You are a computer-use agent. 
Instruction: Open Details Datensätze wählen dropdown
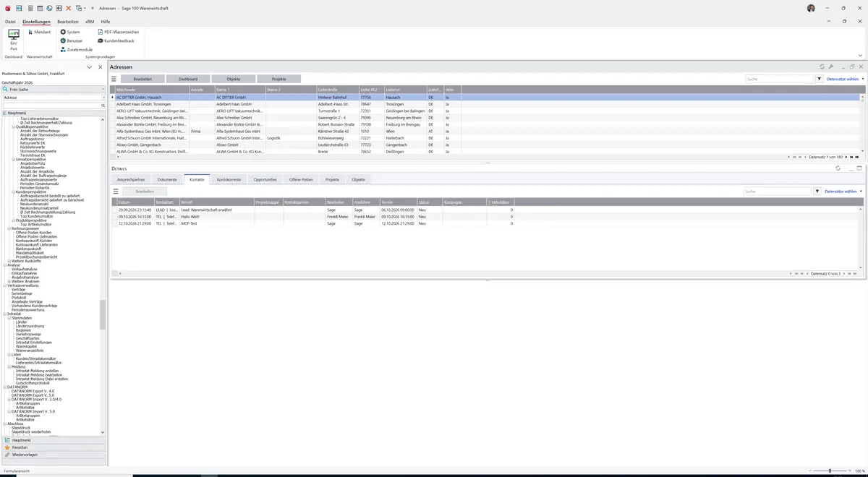tap(843, 192)
